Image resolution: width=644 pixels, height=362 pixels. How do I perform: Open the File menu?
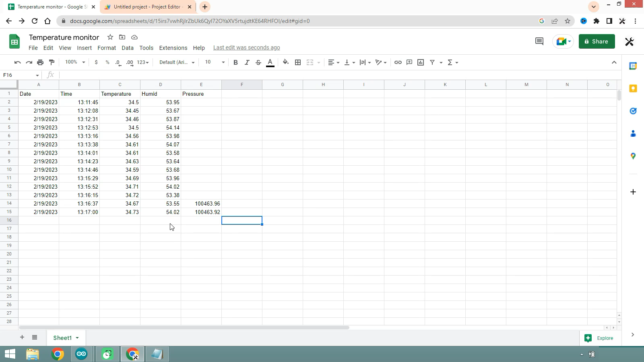(x=33, y=48)
